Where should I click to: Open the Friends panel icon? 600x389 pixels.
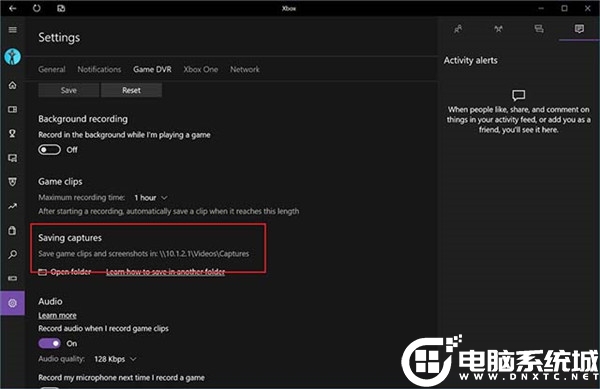point(458,29)
